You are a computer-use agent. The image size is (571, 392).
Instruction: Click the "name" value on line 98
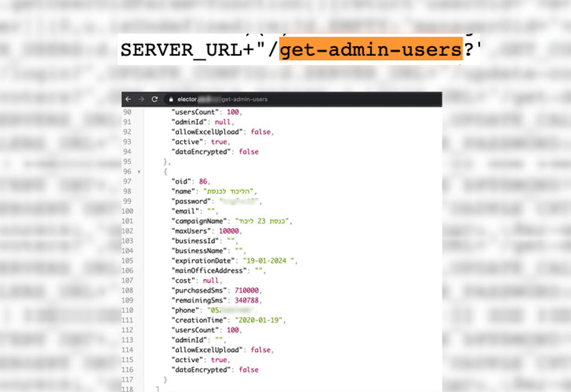228,191
